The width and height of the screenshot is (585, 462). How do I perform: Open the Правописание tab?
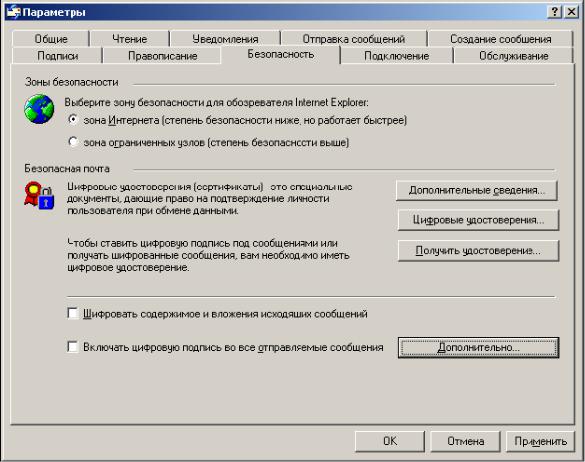point(162,56)
